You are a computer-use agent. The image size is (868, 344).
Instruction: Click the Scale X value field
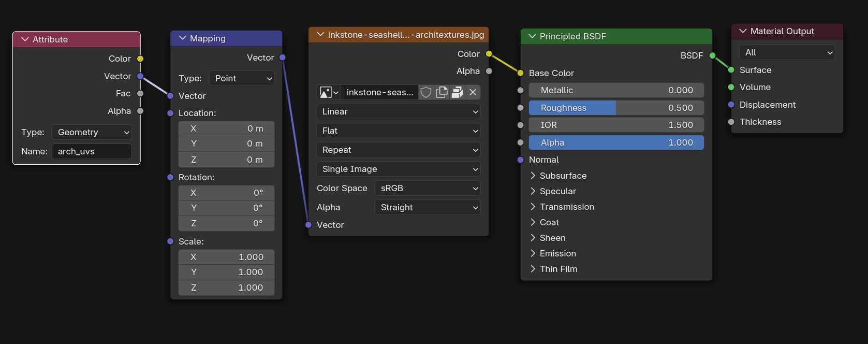tap(226, 257)
